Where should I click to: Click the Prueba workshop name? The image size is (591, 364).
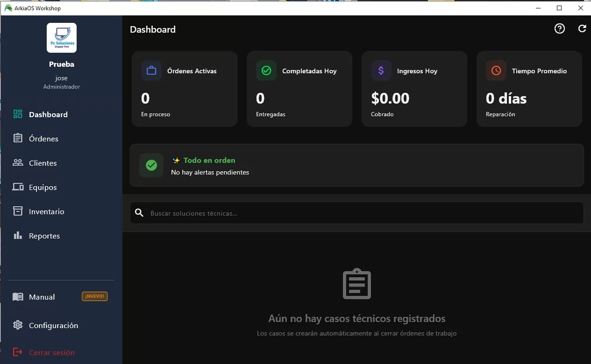tap(62, 64)
